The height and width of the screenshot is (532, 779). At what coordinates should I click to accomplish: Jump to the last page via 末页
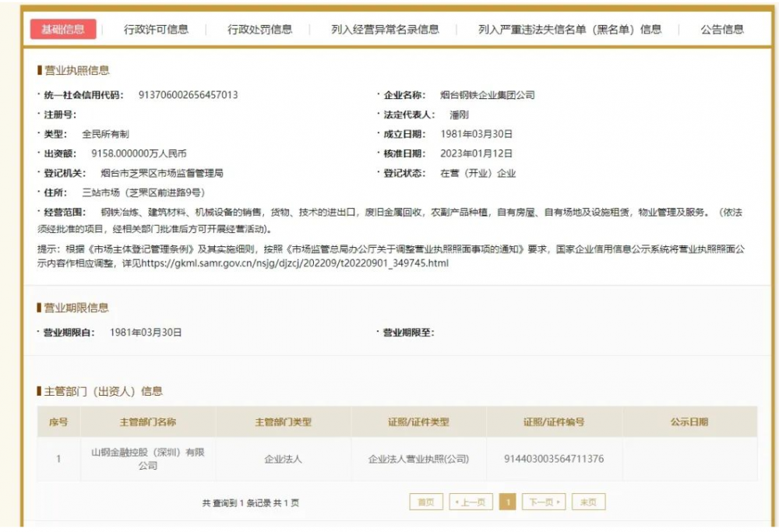pos(588,502)
